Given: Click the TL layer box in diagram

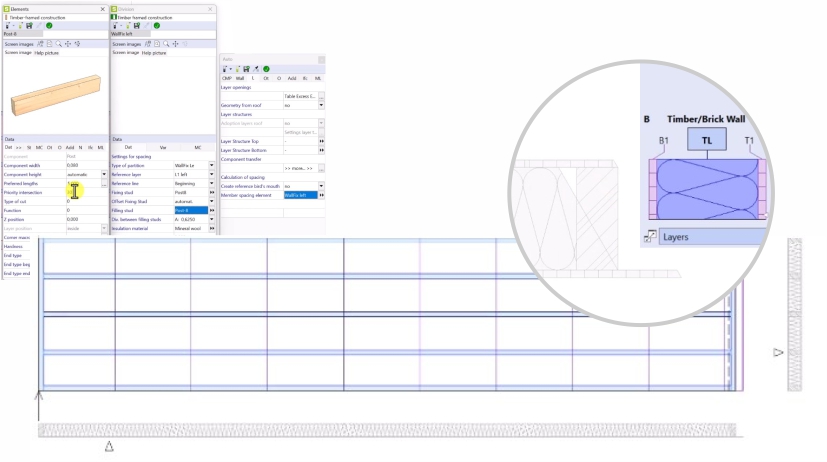Looking at the screenshot, I should click(707, 142).
